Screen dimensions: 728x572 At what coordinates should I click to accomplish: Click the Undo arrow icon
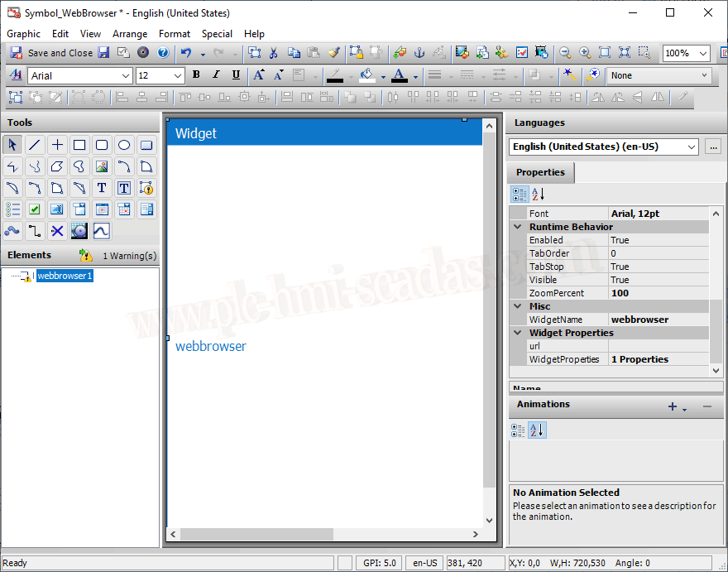pos(185,52)
